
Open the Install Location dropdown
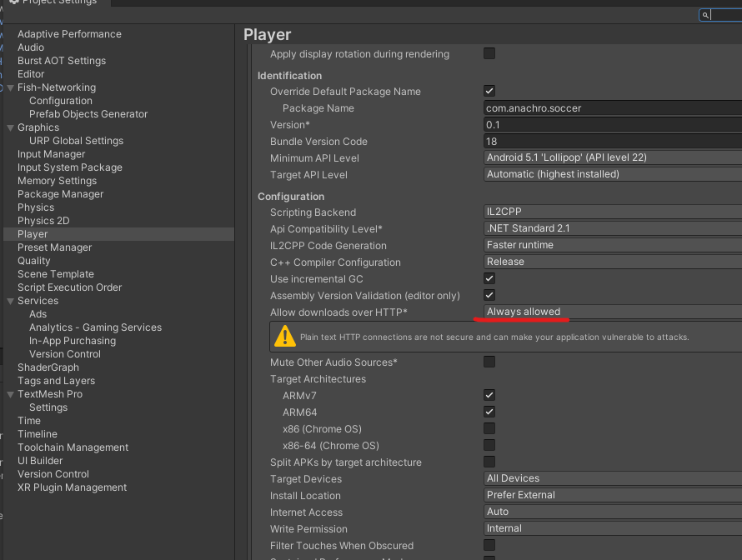613,495
